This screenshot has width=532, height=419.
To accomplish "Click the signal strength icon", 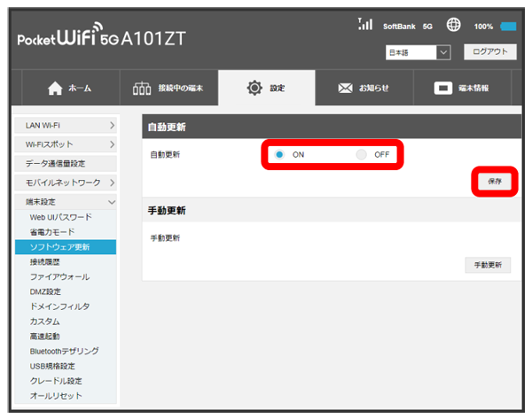I will [x=364, y=25].
